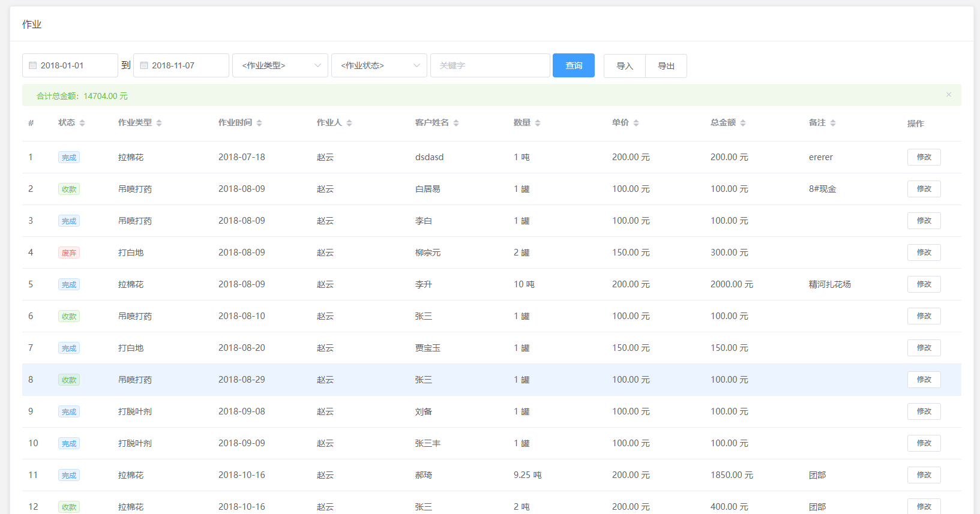Open start date picker showing 2018-01-01
The width and height of the screenshot is (980, 514).
pos(70,65)
